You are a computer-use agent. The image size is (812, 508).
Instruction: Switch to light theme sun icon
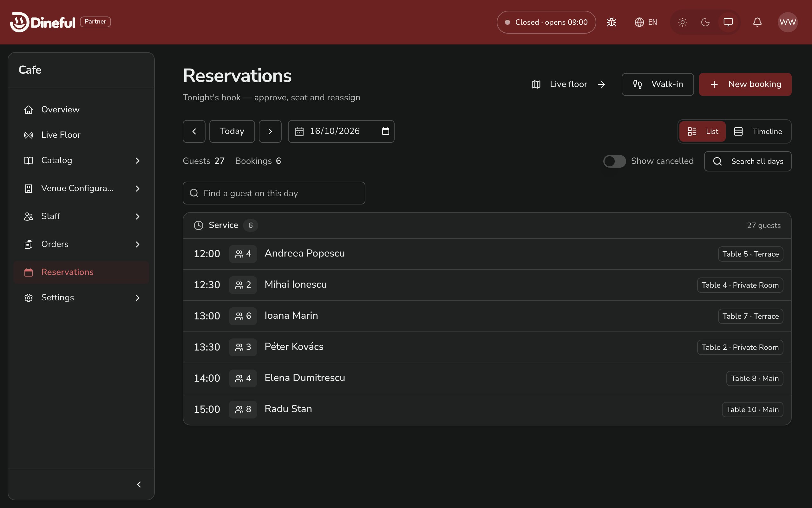[x=683, y=22]
